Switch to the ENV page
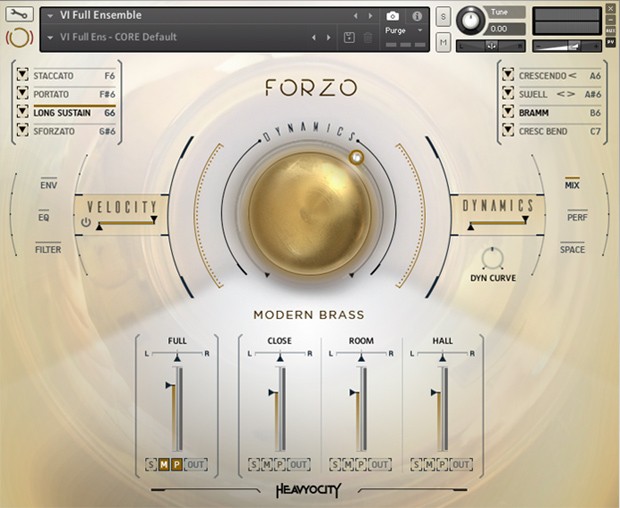Image resolution: width=620 pixels, height=508 pixels. pyautogui.click(x=49, y=185)
